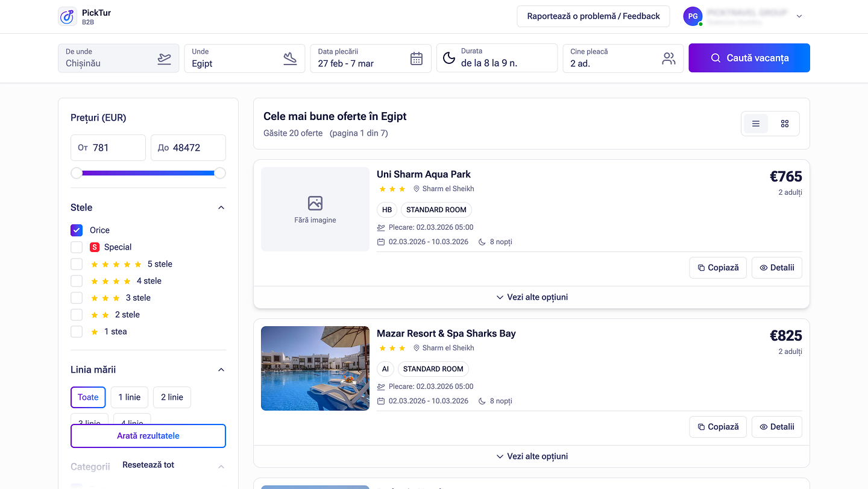Click the right handle of price slider

[220, 173]
